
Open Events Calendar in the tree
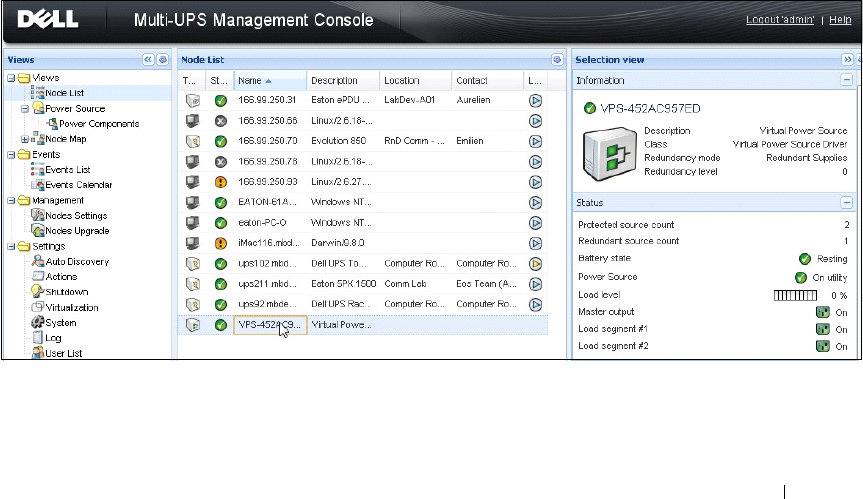(79, 185)
